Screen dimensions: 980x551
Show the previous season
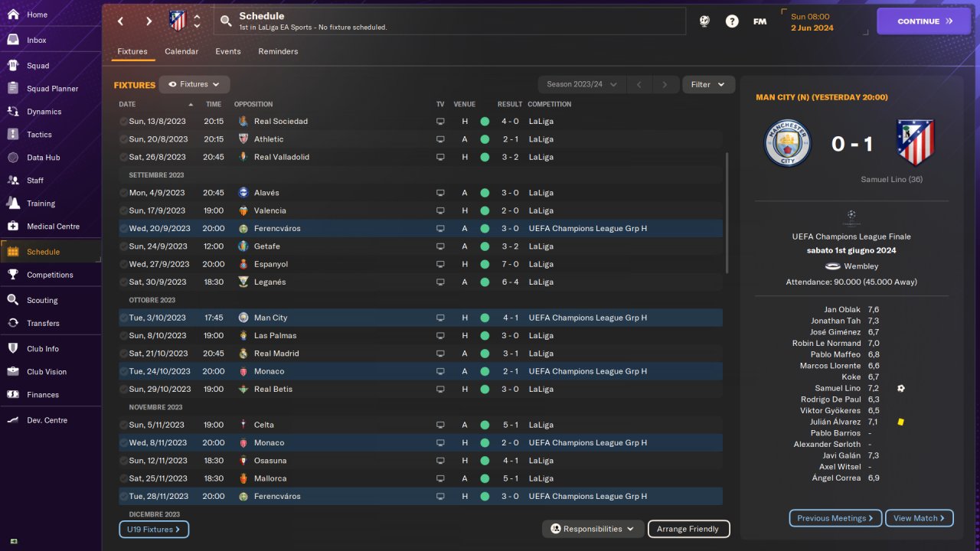click(x=639, y=84)
